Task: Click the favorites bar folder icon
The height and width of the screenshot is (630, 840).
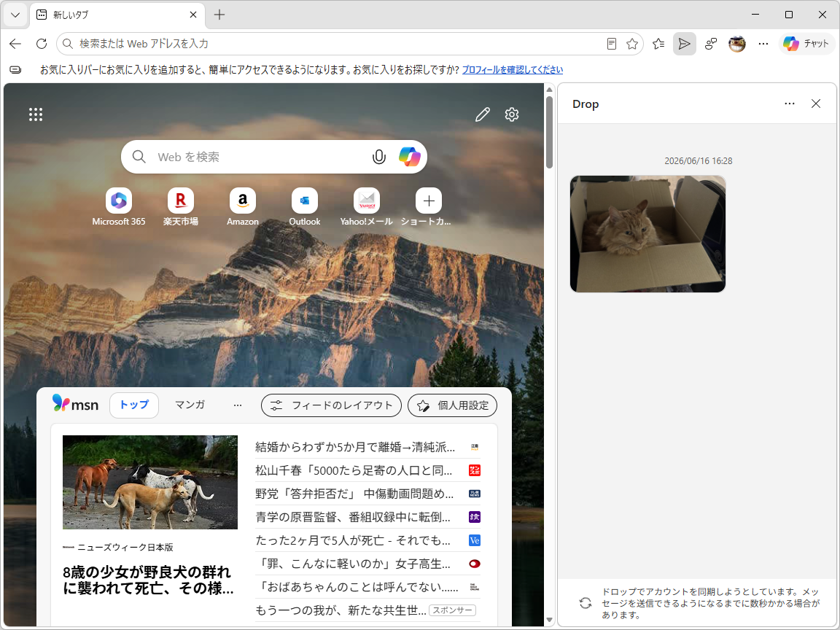Action: [15, 70]
